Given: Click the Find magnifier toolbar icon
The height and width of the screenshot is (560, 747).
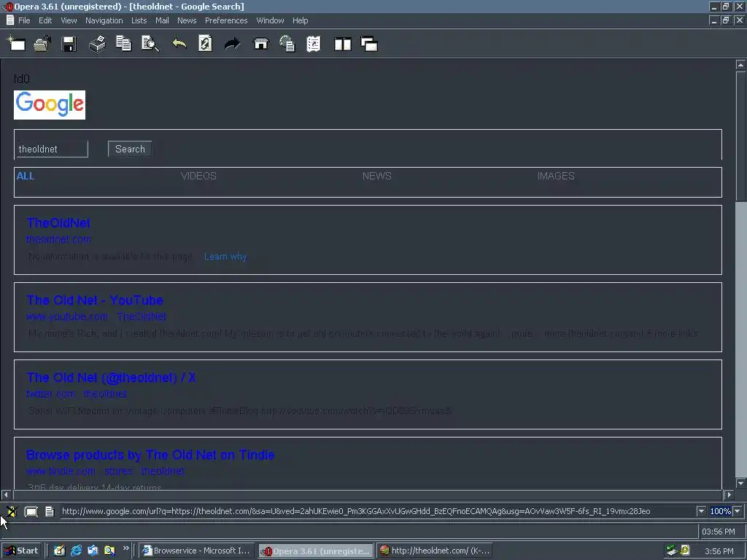Looking at the screenshot, I should [x=150, y=44].
